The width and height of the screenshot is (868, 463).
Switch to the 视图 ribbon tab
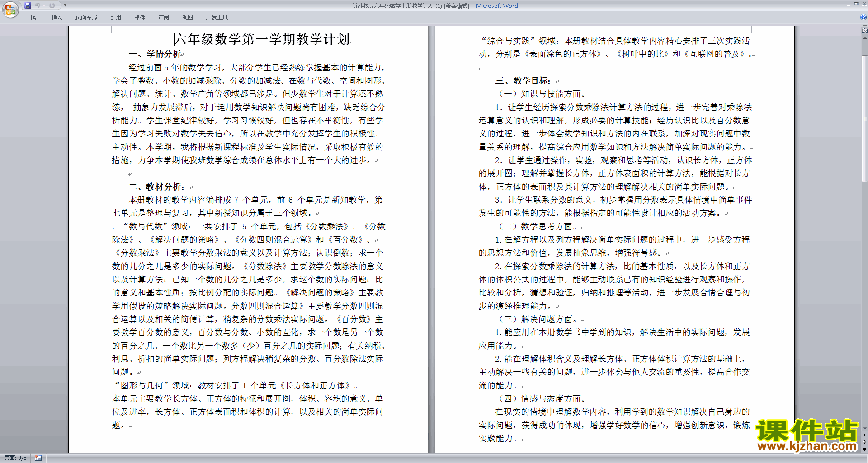tap(188, 17)
